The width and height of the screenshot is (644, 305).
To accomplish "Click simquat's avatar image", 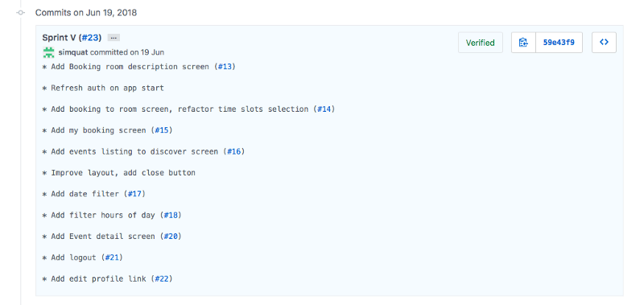I will (x=49, y=52).
